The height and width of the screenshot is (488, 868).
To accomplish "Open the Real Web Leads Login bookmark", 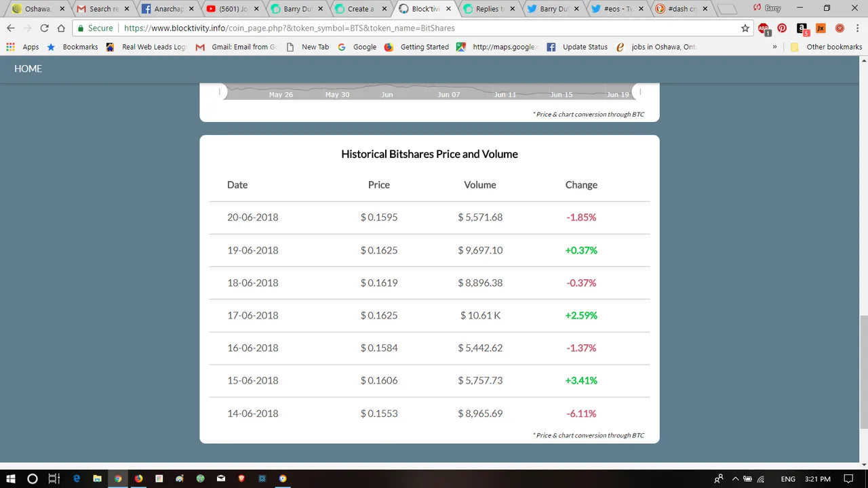I will pos(146,47).
